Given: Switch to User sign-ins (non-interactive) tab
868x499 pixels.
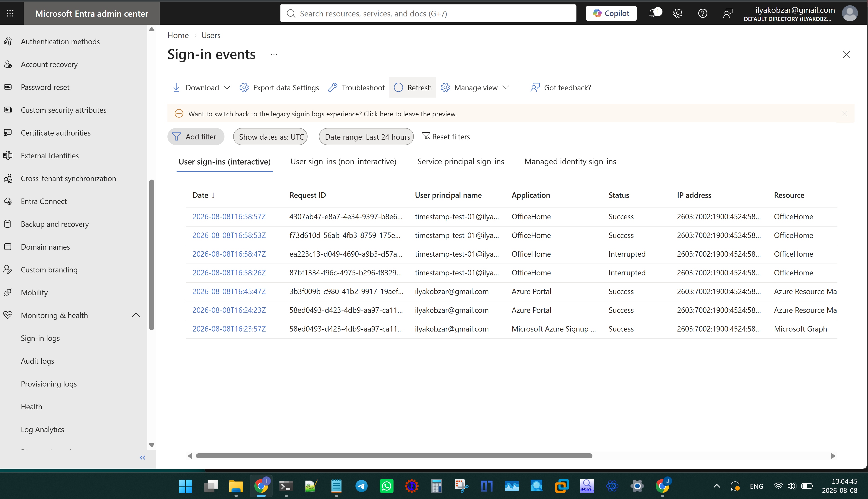Looking at the screenshot, I should click(343, 162).
